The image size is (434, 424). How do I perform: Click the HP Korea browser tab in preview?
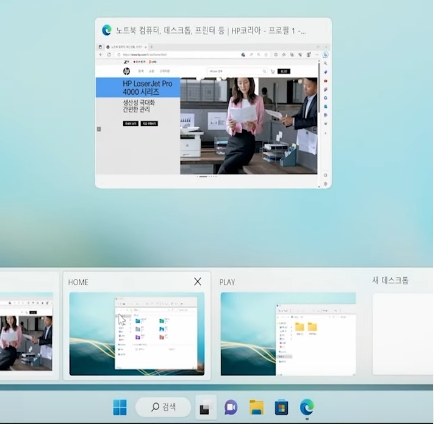pos(126,47)
